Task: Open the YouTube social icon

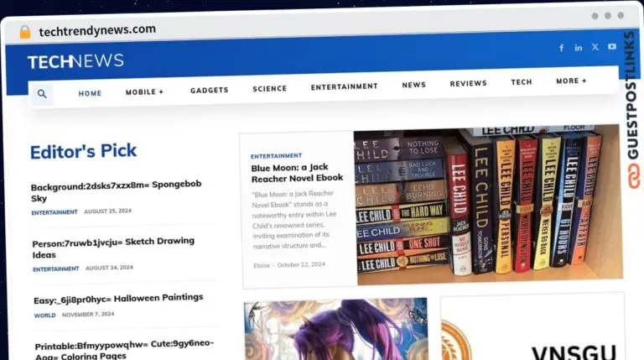Action: [x=612, y=47]
